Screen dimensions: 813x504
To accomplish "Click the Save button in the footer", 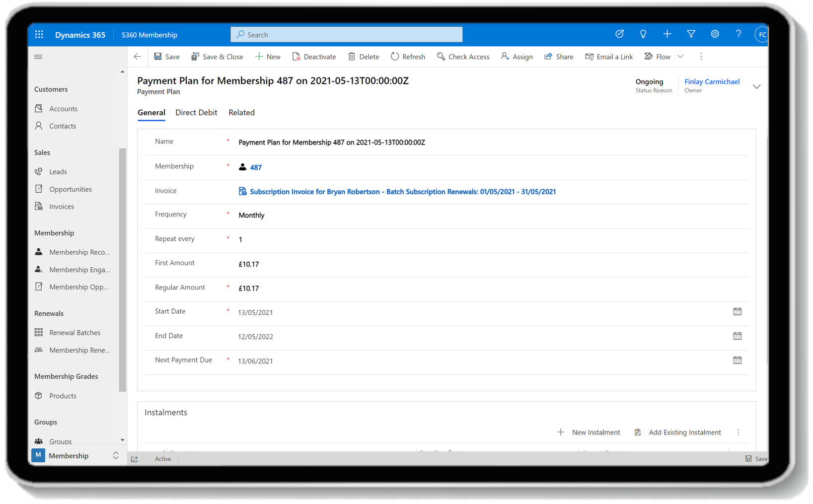I will 756,459.
